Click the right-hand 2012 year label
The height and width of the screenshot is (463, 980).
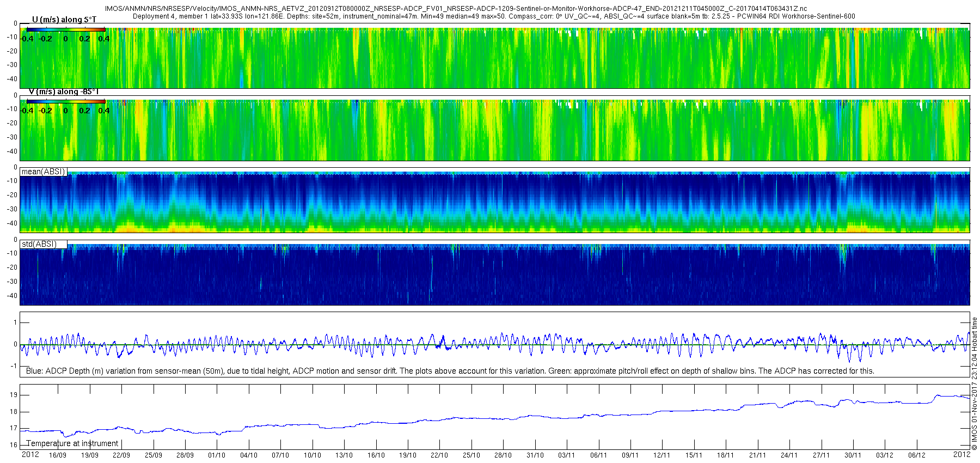tap(962, 454)
